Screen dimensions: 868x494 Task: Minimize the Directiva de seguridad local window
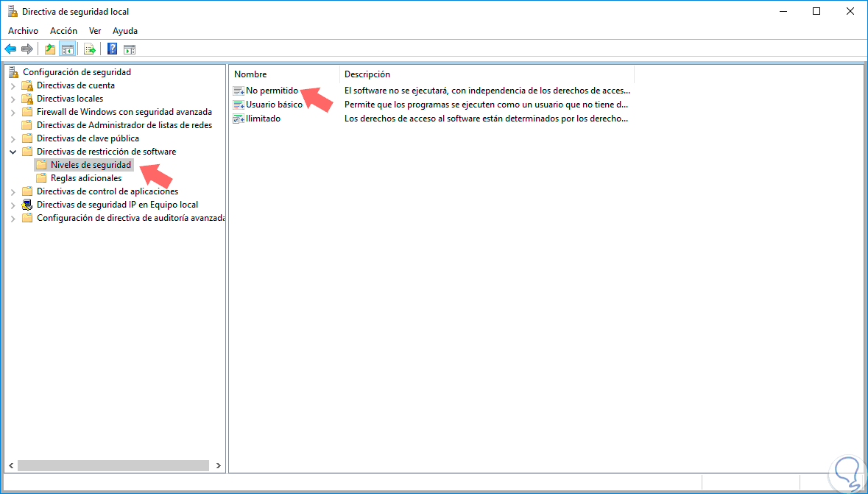tap(783, 12)
